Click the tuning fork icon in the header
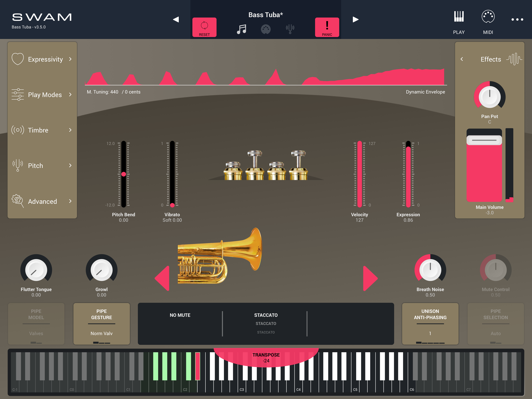The image size is (532, 399). click(290, 29)
